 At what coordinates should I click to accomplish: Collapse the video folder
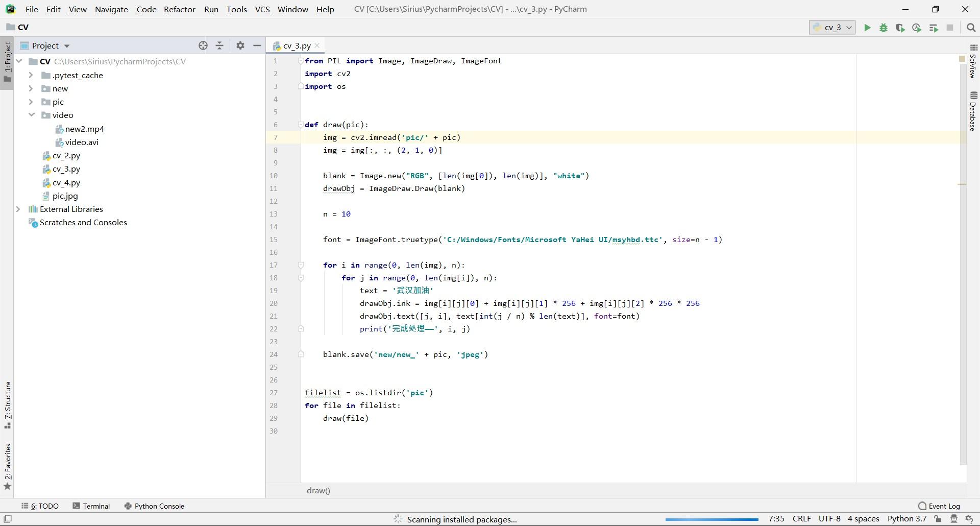click(31, 115)
